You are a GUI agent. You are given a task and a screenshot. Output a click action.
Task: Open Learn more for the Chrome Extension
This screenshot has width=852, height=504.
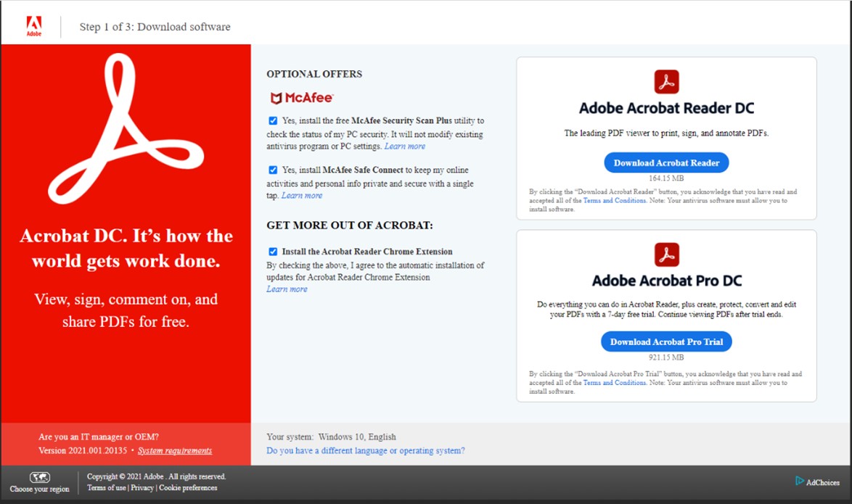[287, 289]
